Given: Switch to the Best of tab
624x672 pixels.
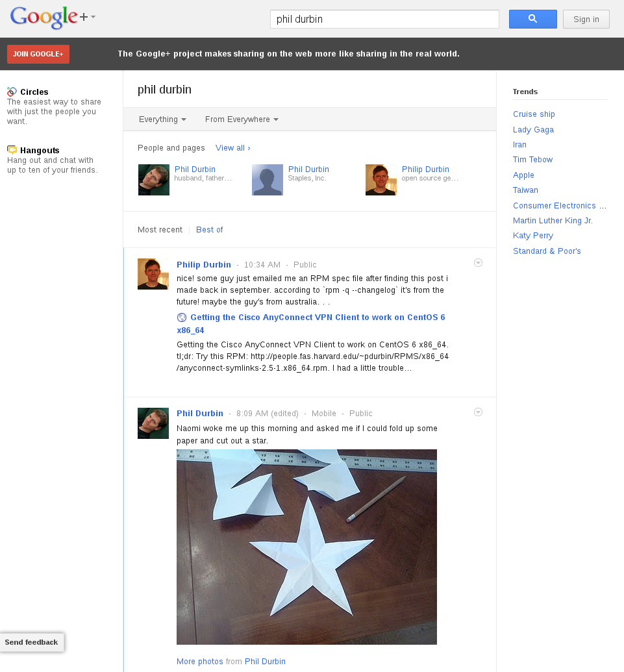Looking at the screenshot, I should click(x=210, y=230).
